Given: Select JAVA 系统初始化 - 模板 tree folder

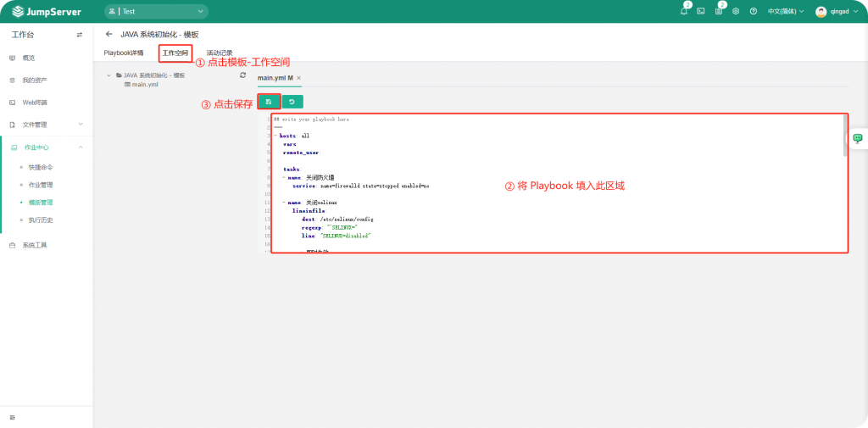Looking at the screenshot, I should (154, 75).
